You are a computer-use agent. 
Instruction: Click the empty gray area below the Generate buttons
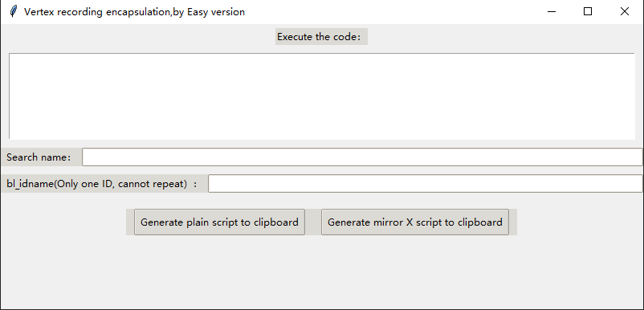click(322, 271)
